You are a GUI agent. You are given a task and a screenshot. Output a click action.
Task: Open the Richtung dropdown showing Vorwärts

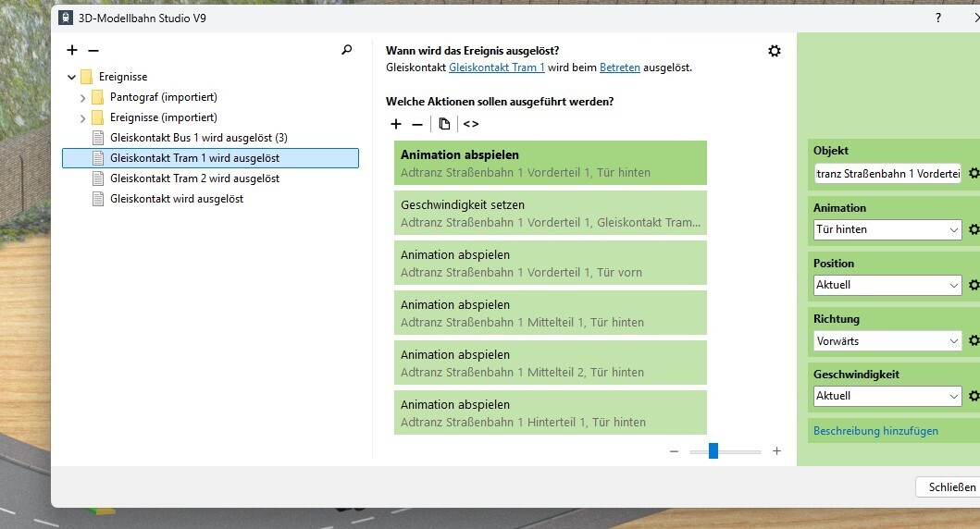click(x=887, y=341)
